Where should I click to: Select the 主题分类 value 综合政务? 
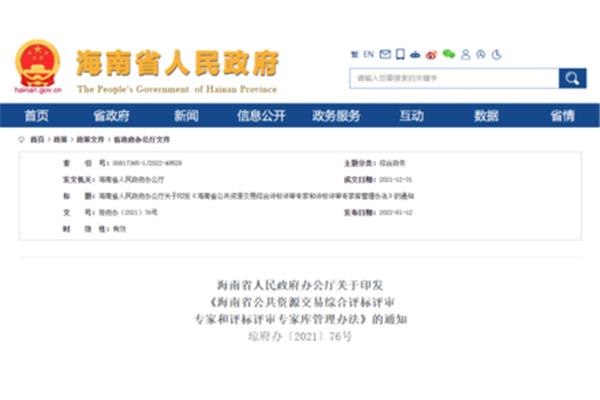click(393, 163)
